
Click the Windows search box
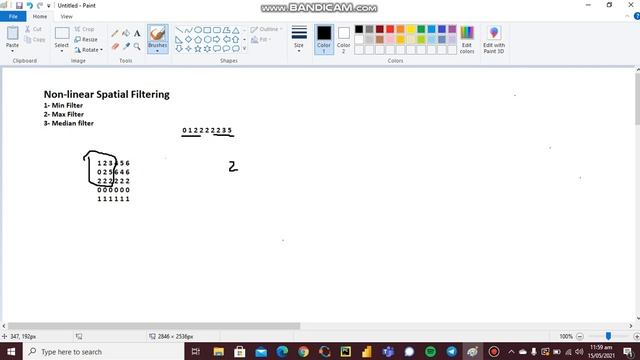tap(104, 351)
